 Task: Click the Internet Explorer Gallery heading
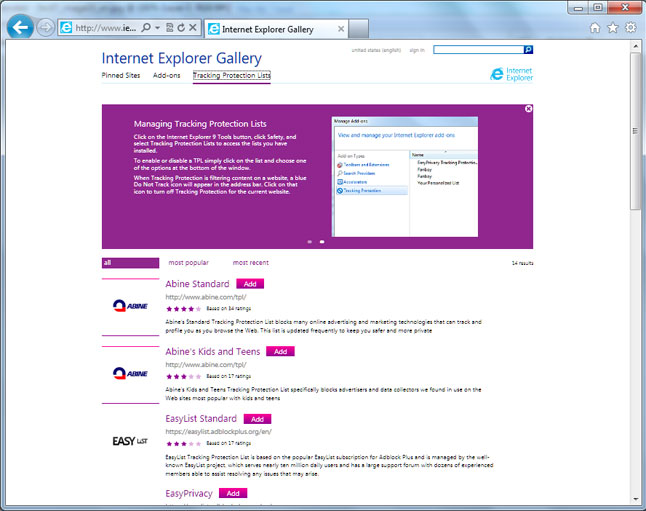182,58
